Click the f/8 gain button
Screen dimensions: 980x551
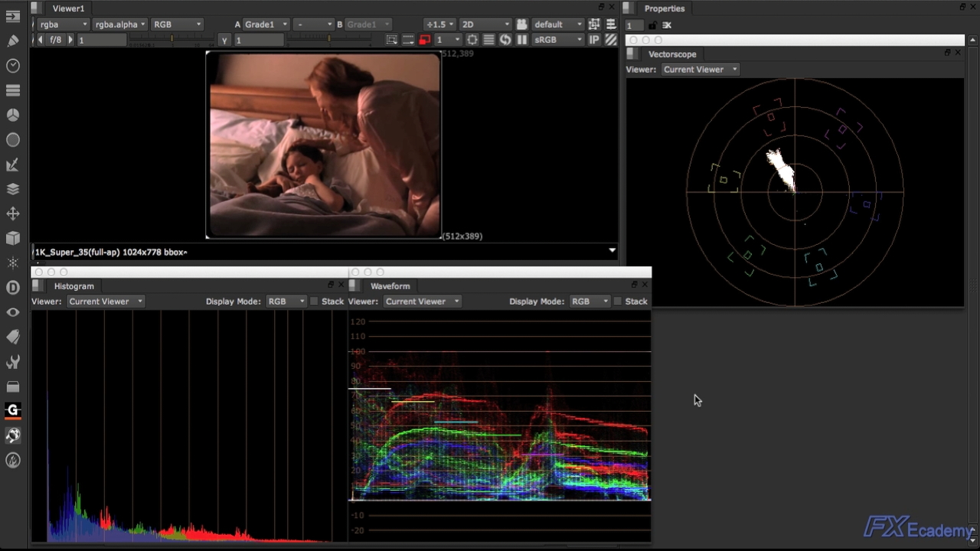(55, 40)
